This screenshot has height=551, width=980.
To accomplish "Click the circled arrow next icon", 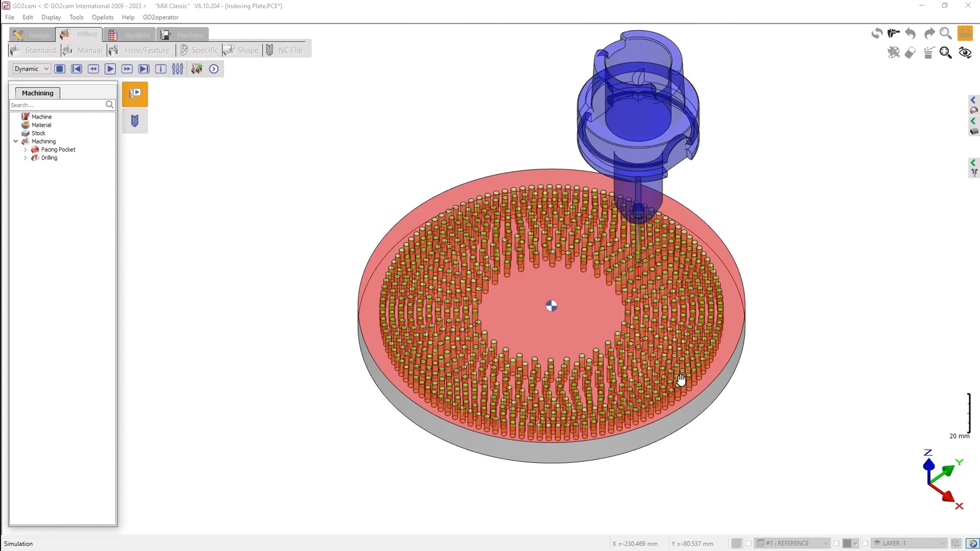I will [x=214, y=69].
